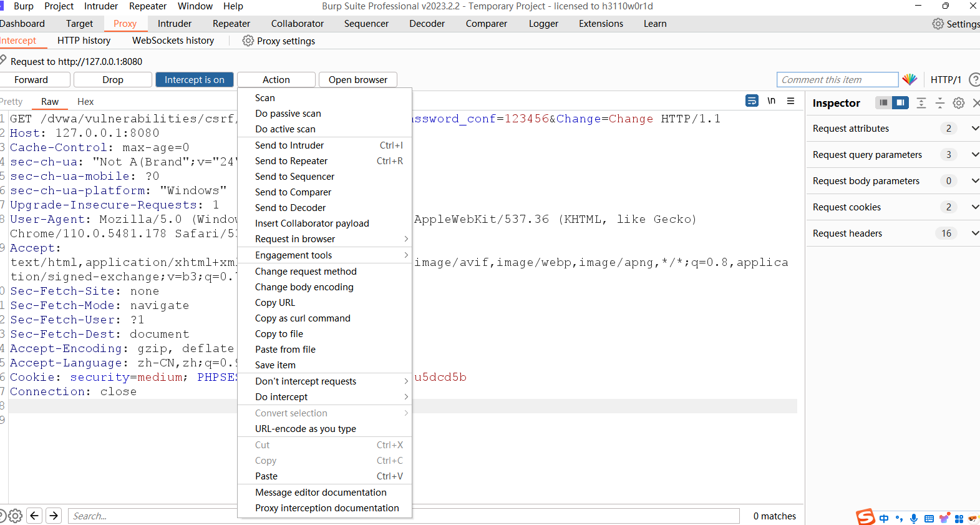The width and height of the screenshot is (980, 525).
Task: Open the Extensions tool tab
Action: tap(601, 23)
